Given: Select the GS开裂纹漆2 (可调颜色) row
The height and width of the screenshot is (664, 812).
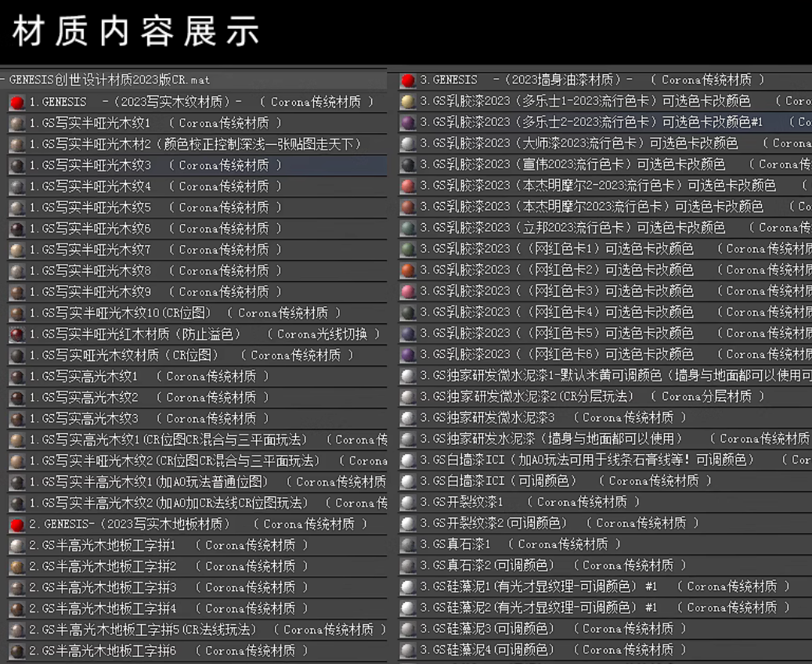Looking at the screenshot, I should point(605,524).
